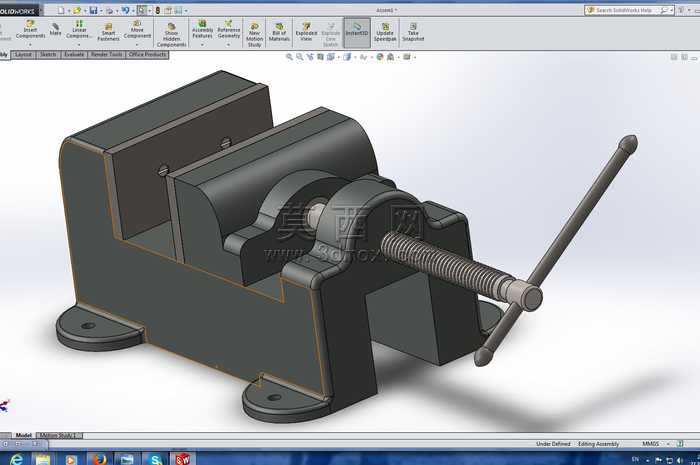Open Skype from the taskbar
700x465 pixels.
tap(155, 459)
